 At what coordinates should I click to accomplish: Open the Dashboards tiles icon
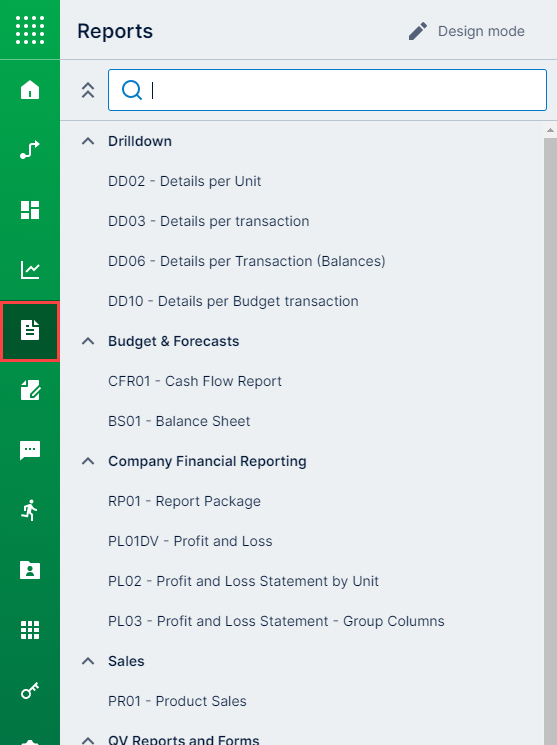[30, 210]
